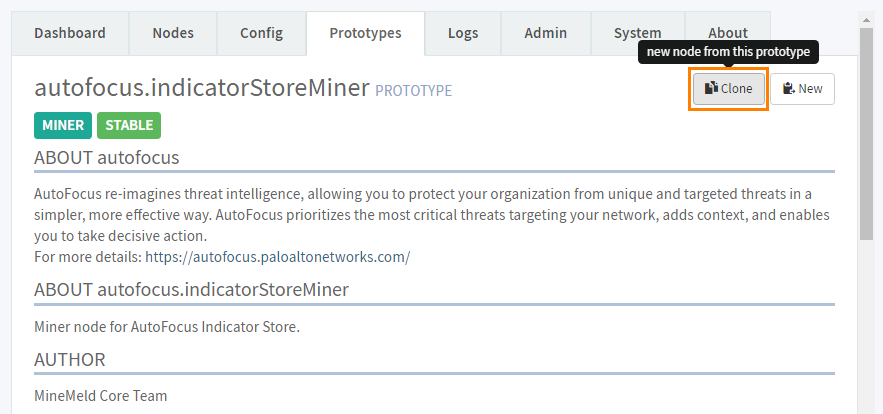Open the autofocus.paloaltonetworks.com URL
This screenshot has width=883, height=414.
278,257
